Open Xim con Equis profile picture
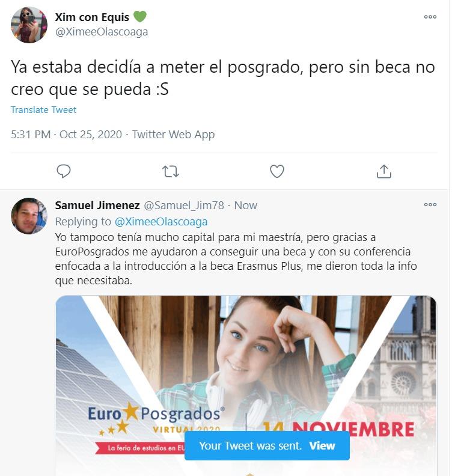 coord(29,25)
